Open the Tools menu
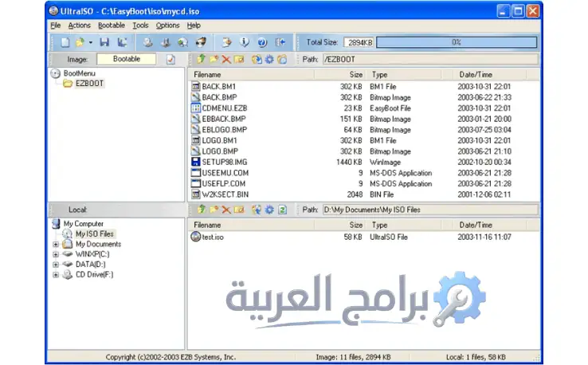The width and height of the screenshot is (588, 365). click(x=140, y=26)
